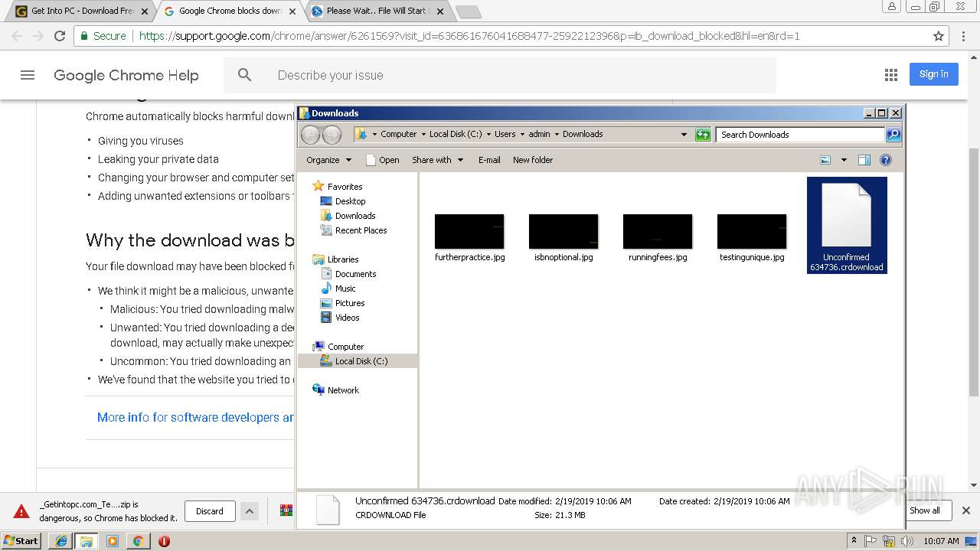Close the Chrome downloads bar
Image resolution: width=980 pixels, height=551 pixels.
[965, 510]
